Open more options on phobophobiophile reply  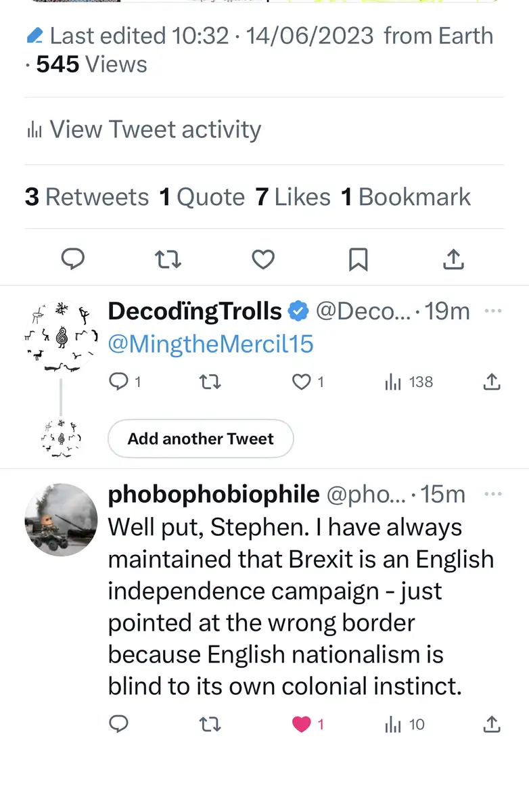pos(494,494)
